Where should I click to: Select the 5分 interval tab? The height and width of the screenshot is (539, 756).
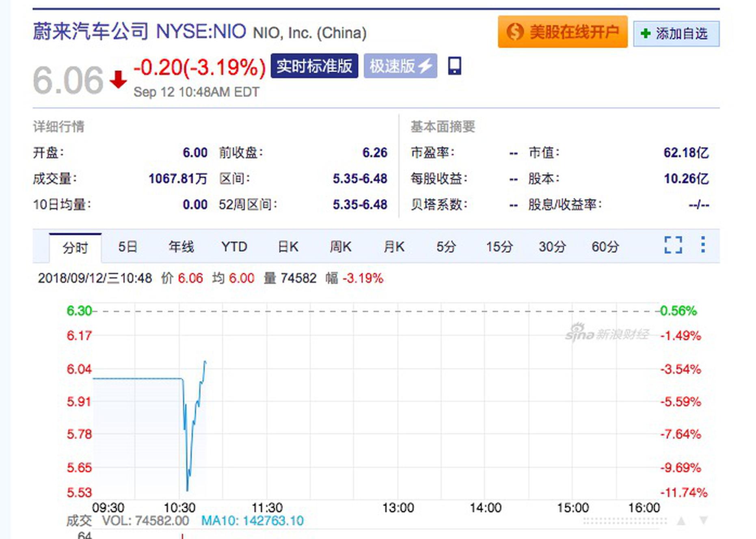coord(446,246)
